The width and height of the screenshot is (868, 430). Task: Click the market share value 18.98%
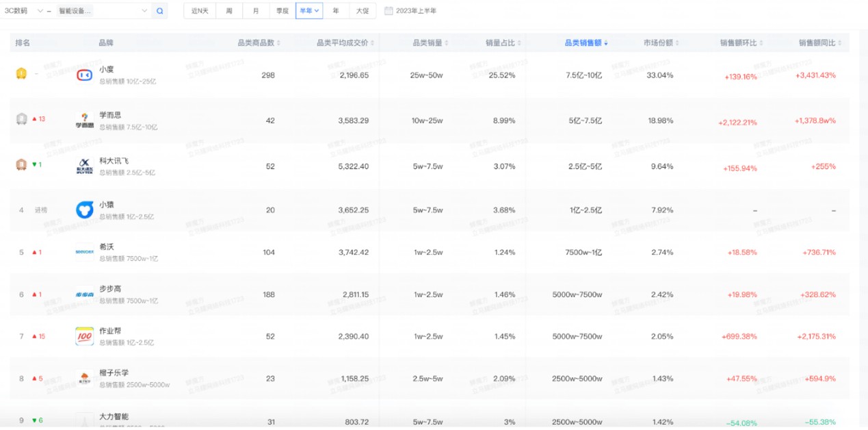pyautogui.click(x=660, y=121)
